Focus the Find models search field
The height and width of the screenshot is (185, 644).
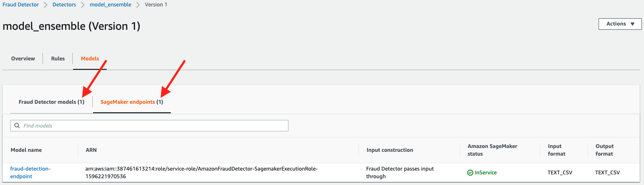click(x=153, y=126)
